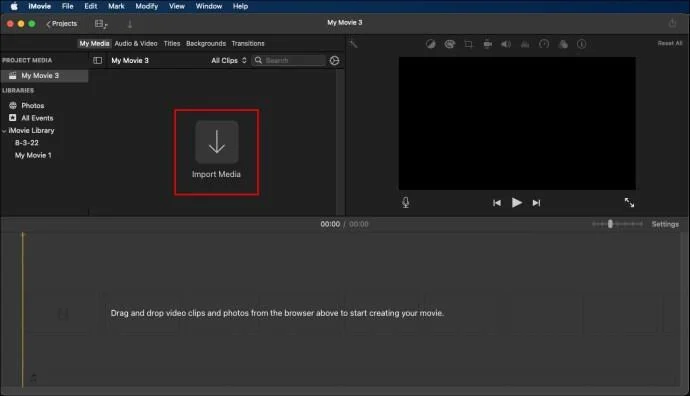The width and height of the screenshot is (690, 396).
Task: Open the Window menu
Action: click(209, 6)
